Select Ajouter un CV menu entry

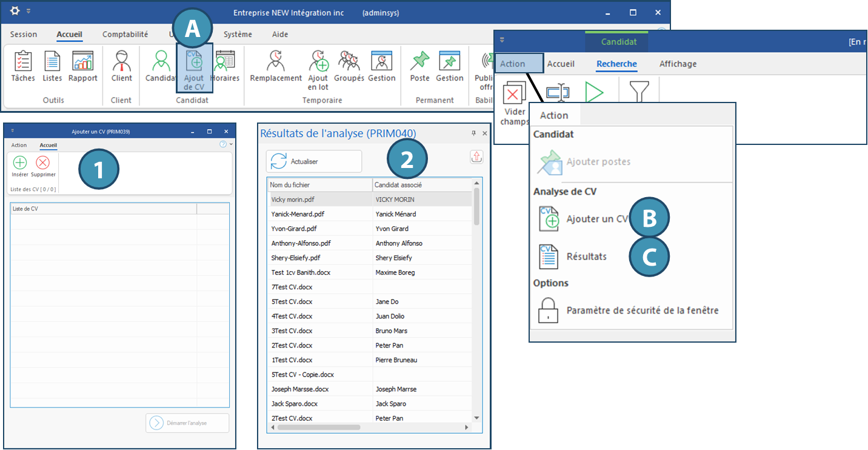tap(596, 219)
